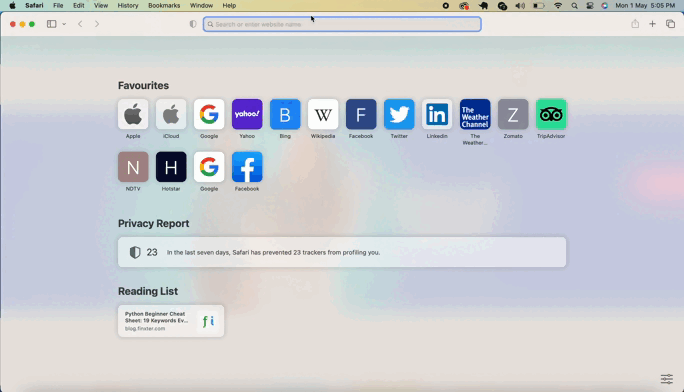
Task: Open The Weather Channel favourite
Action: coord(475,114)
